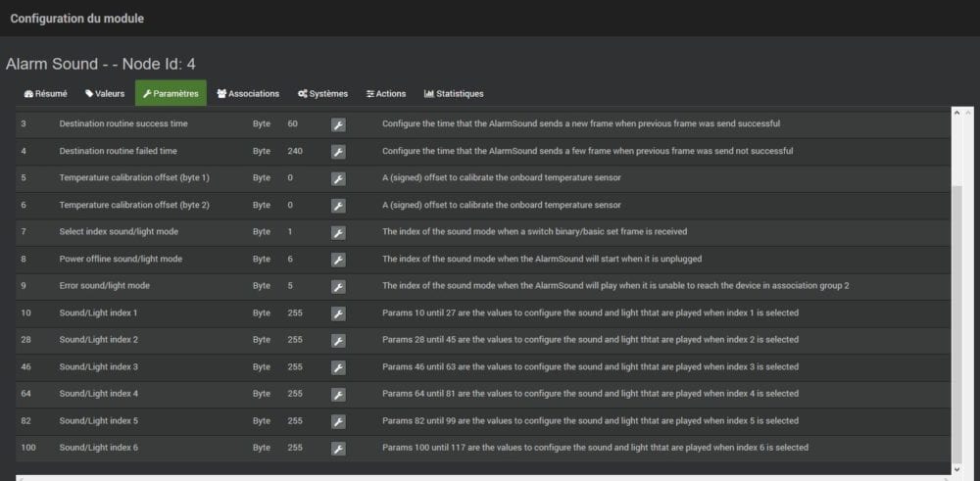Edit Temperature calibration offset (byte 1) wrench

point(338,178)
